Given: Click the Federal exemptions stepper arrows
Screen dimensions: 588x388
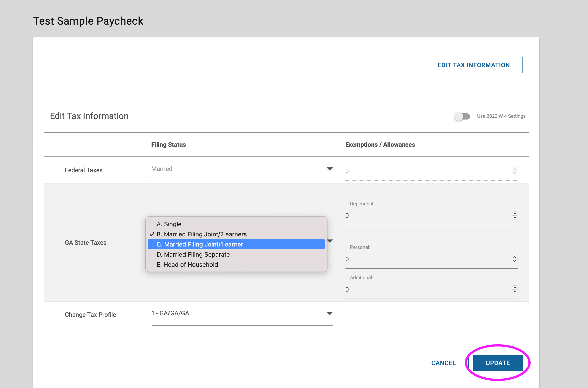Looking at the screenshot, I should (x=514, y=171).
